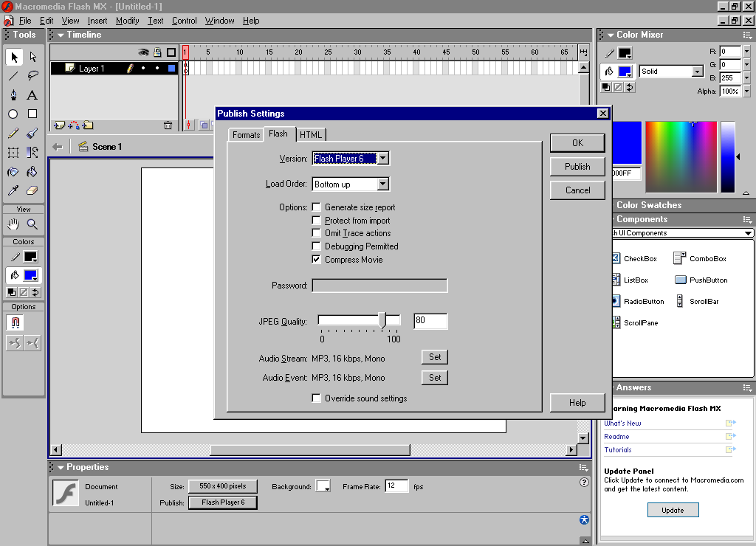Select the Ink Bottle tool
This screenshot has width=756, height=546.
(x=14, y=172)
